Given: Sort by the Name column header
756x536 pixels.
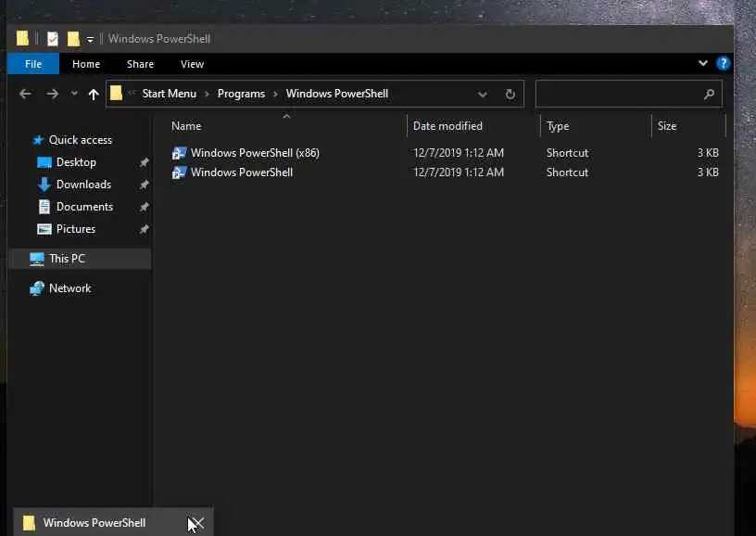Looking at the screenshot, I should (x=186, y=126).
